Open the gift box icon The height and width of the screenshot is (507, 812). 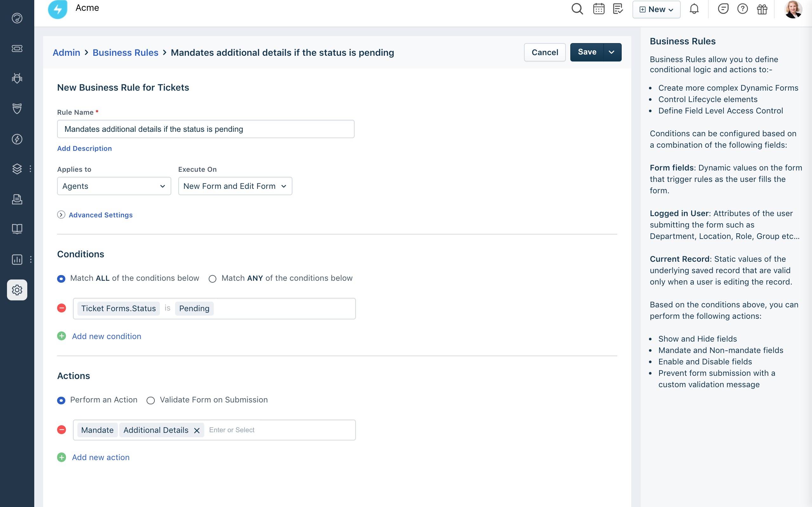coord(762,9)
